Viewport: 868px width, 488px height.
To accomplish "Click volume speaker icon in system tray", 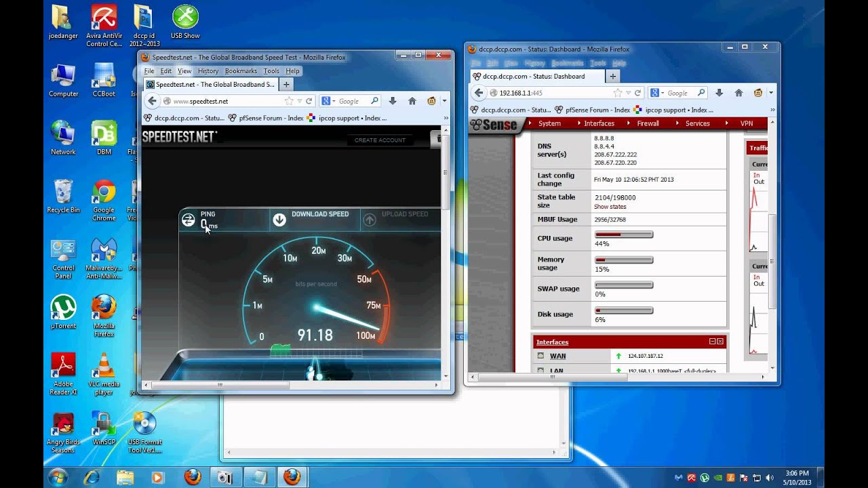I will 769,478.
